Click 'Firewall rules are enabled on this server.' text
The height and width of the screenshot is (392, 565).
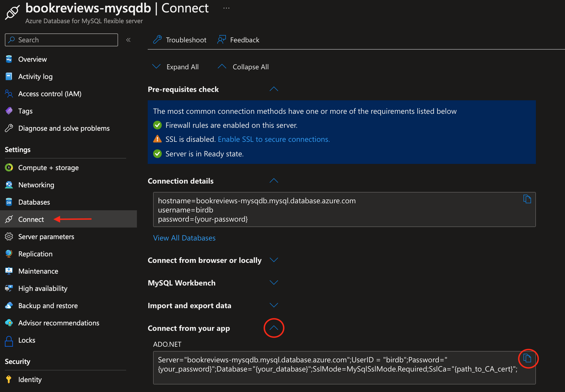[231, 125]
